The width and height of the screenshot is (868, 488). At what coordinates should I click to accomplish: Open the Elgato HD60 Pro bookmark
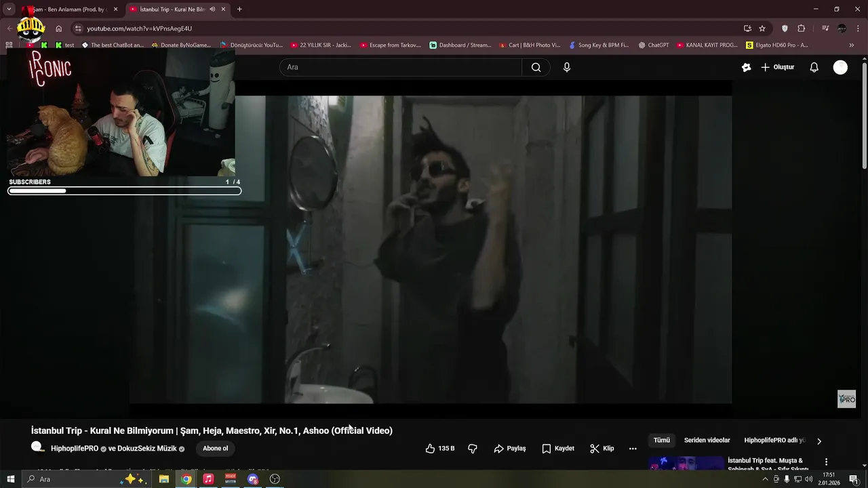coord(777,45)
